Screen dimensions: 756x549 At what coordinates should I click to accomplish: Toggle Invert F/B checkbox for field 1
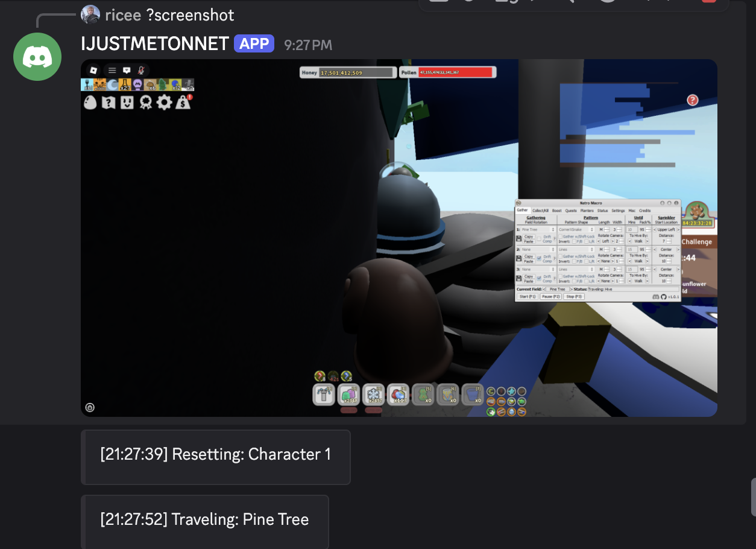pos(574,241)
